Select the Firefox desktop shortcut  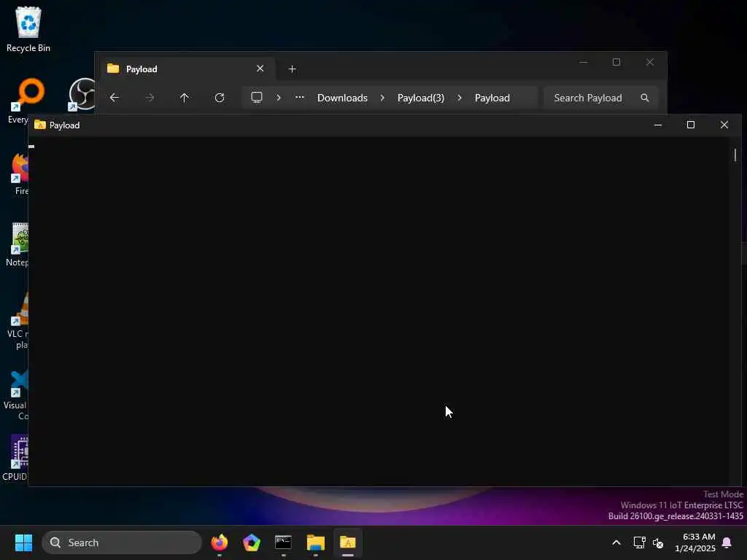point(19,174)
